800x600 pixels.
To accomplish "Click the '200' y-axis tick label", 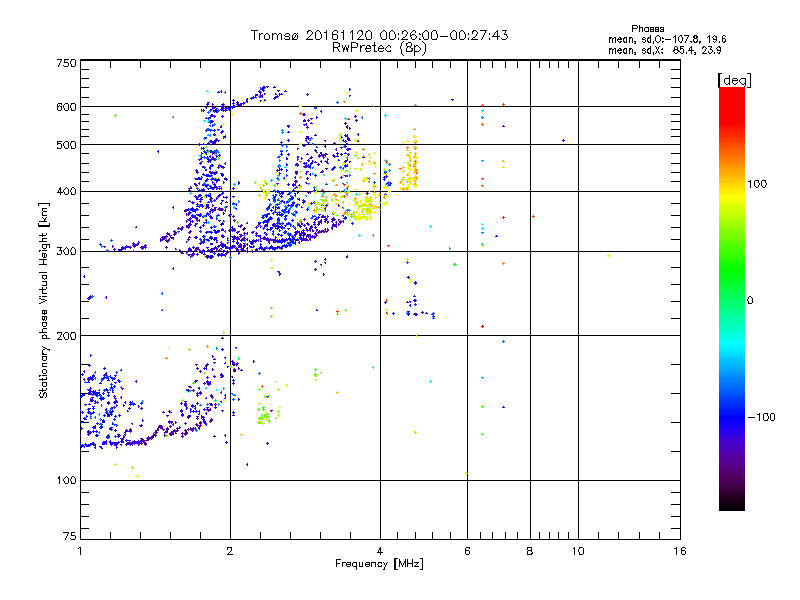I will click(66, 336).
